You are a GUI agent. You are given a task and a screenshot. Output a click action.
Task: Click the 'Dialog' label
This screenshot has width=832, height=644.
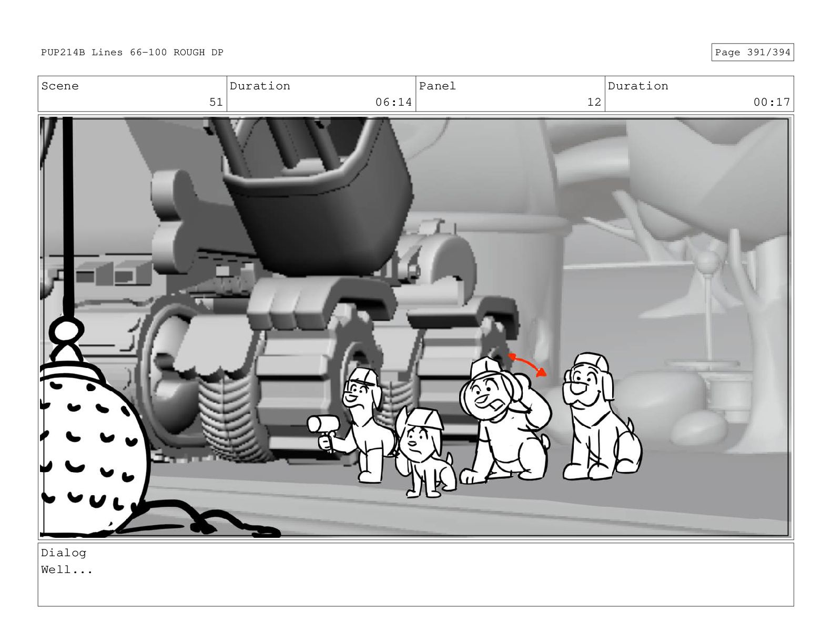click(64, 553)
